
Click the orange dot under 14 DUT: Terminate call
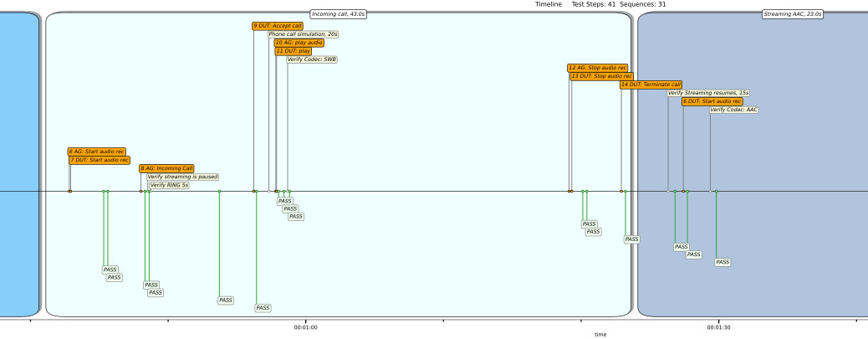point(621,192)
